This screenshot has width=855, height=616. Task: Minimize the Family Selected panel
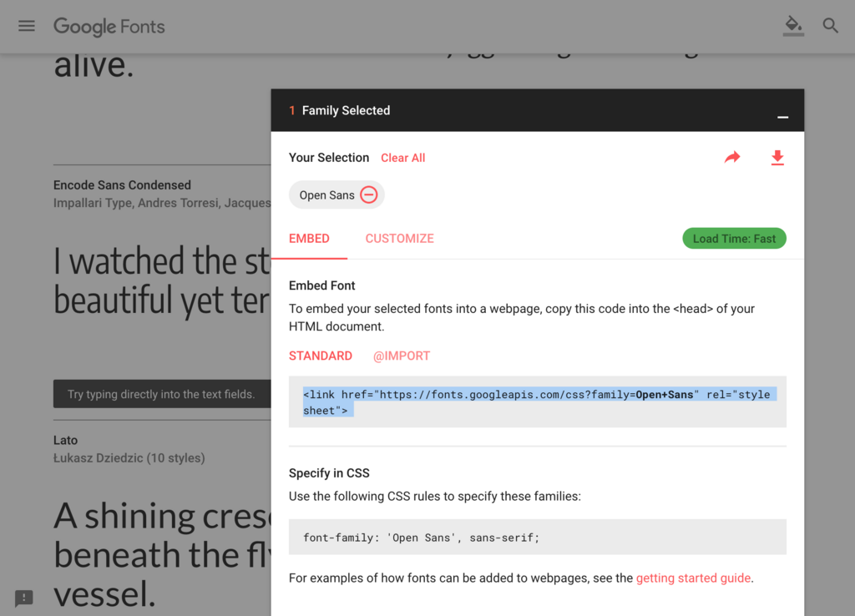coord(782,117)
